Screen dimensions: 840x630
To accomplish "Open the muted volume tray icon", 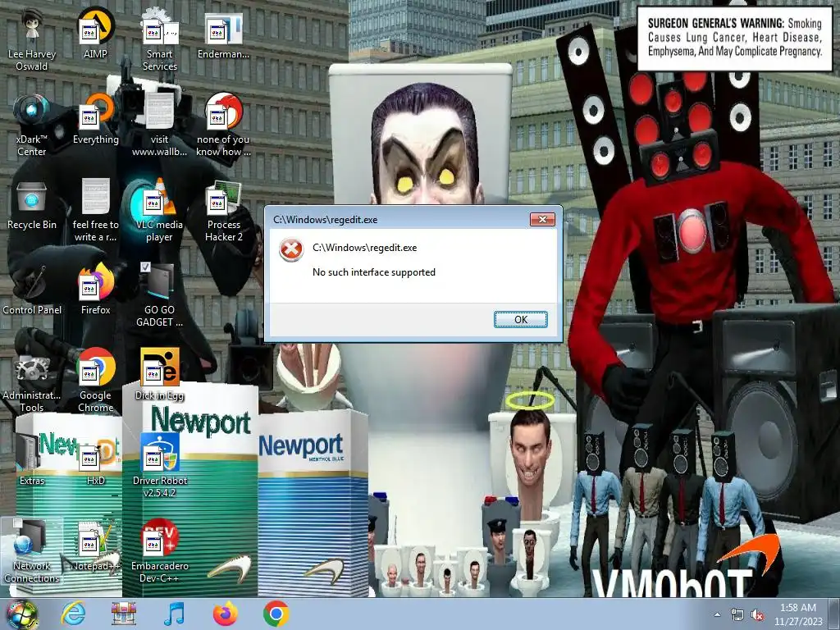I will (x=757, y=614).
